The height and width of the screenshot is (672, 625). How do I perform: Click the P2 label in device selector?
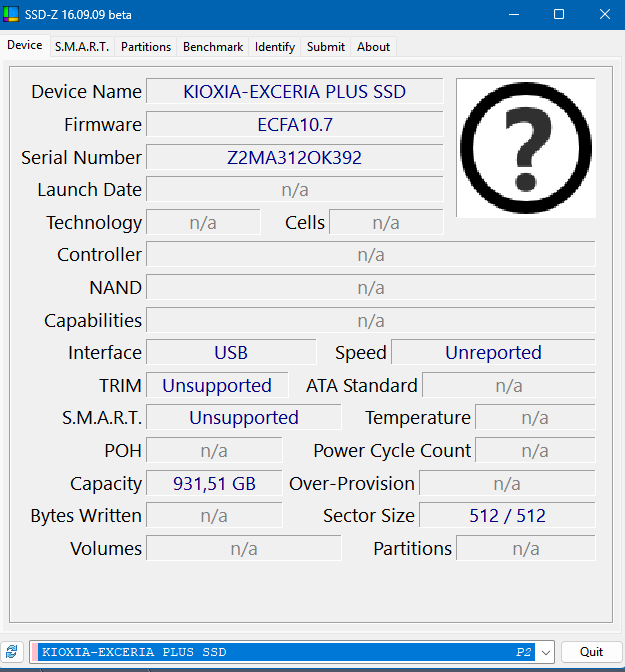tap(524, 652)
